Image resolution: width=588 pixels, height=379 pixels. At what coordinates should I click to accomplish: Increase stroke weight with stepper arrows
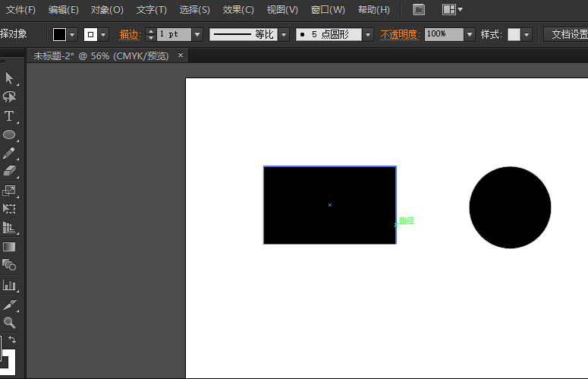(x=150, y=32)
